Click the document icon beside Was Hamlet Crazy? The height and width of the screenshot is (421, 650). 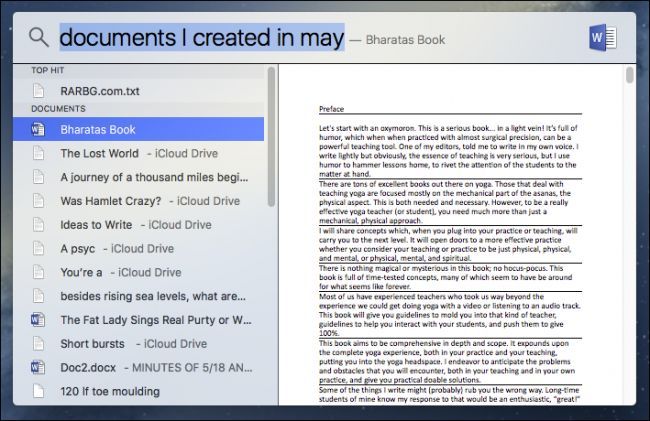click(x=39, y=201)
